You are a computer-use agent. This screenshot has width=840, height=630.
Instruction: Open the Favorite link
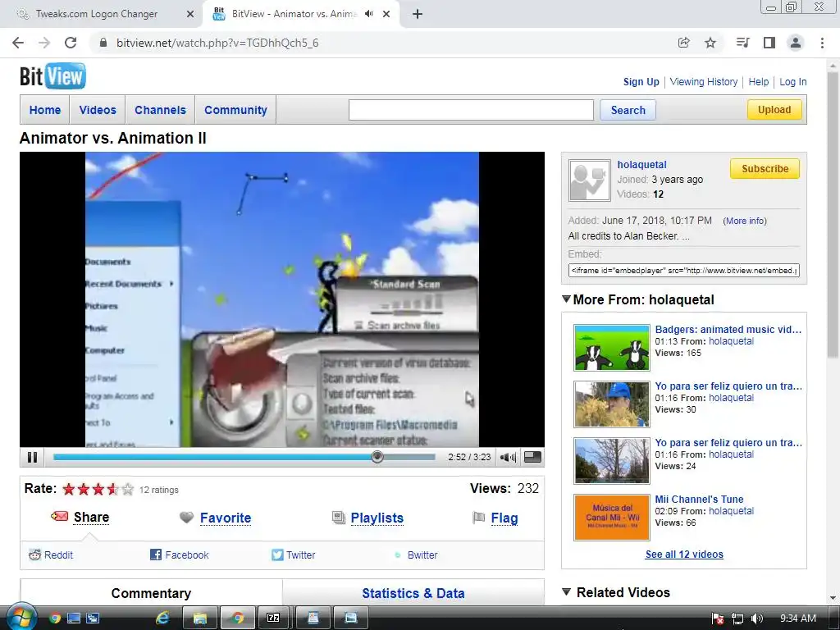226,518
